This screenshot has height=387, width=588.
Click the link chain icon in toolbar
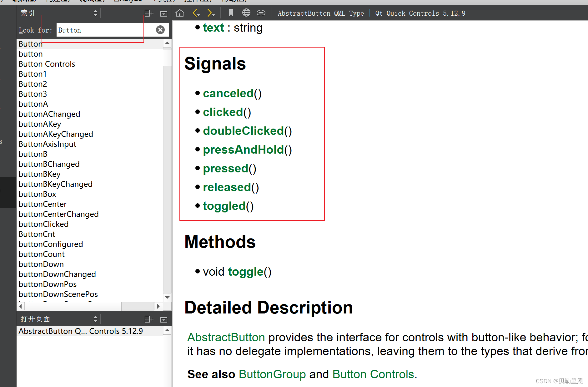pos(261,13)
